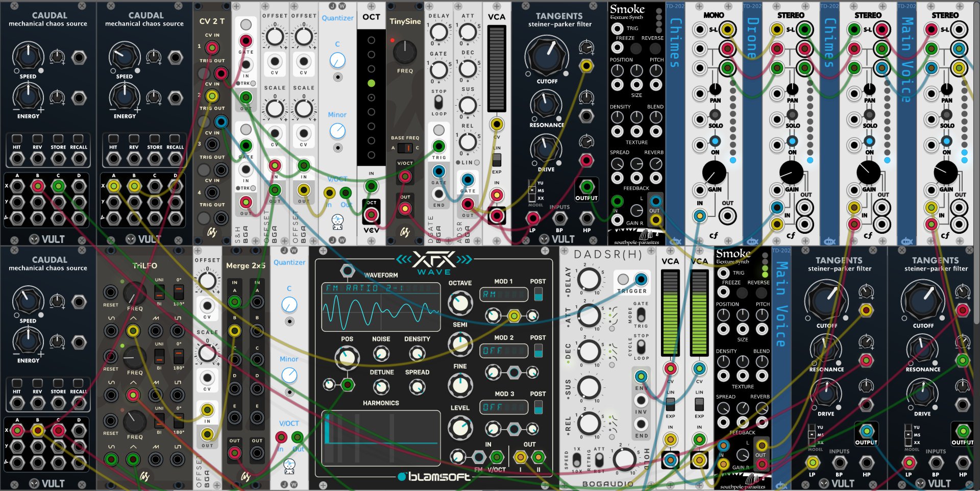This screenshot has width=980, height=491.
Task: Toggle the DADSR(H) RETRIG ATT/RST switch
Action: pyautogui.click(x=600, y=460)
